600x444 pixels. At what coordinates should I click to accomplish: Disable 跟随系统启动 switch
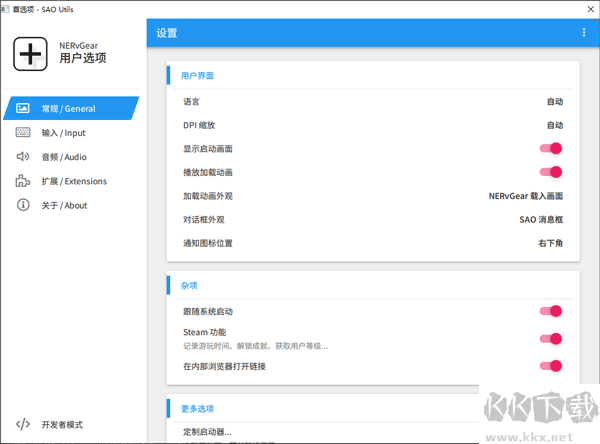coord(551,311)
